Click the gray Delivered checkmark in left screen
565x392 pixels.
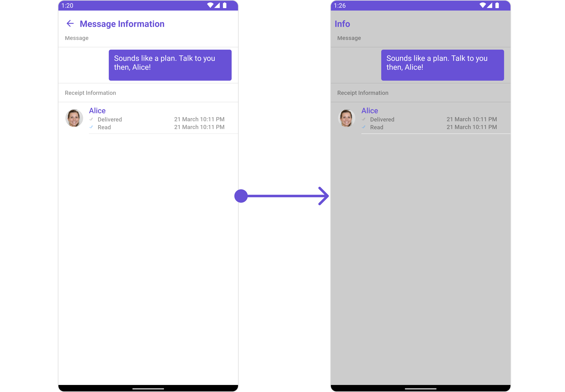[91, 119]
